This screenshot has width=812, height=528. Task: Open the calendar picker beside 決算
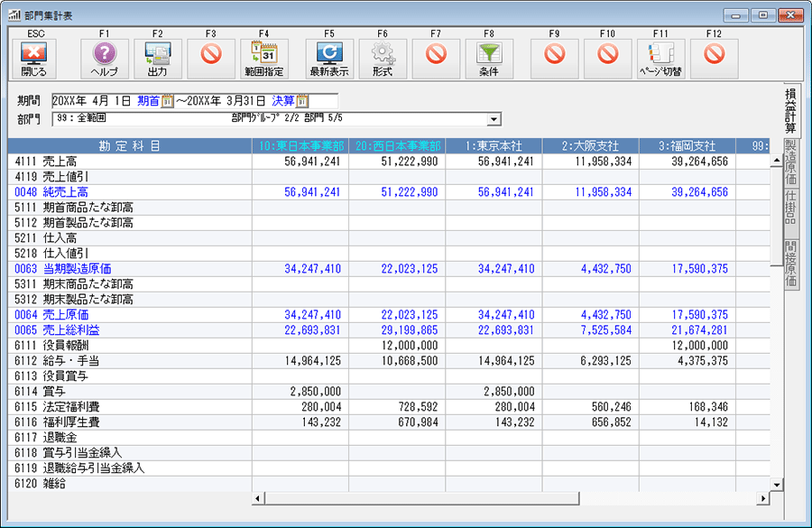click(x=302, y=101)
